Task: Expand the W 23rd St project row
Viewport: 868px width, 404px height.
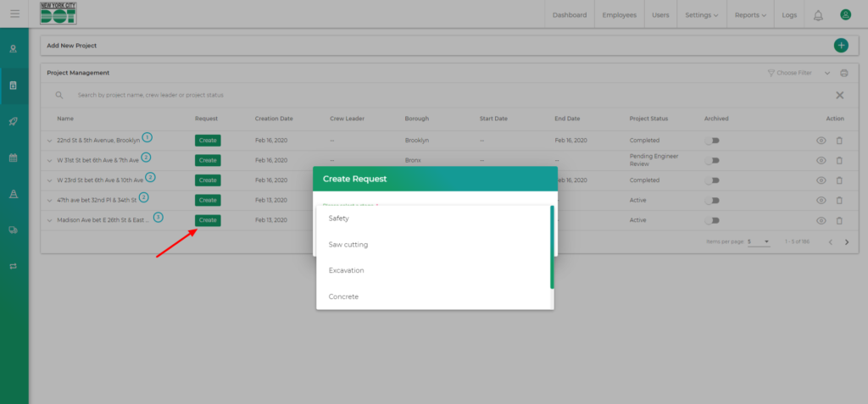Action: [x=50, y=180]
